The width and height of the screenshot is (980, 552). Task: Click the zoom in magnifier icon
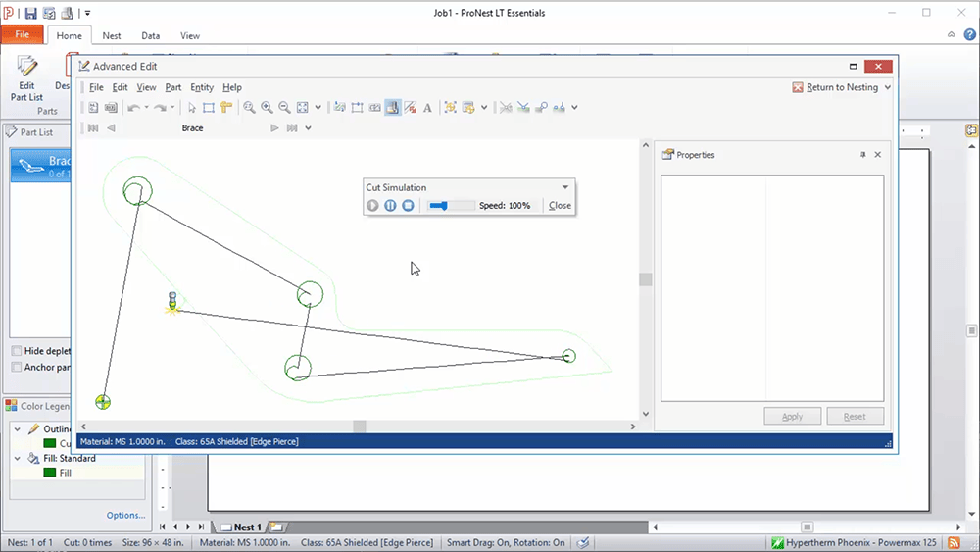[x=267, y=108]
